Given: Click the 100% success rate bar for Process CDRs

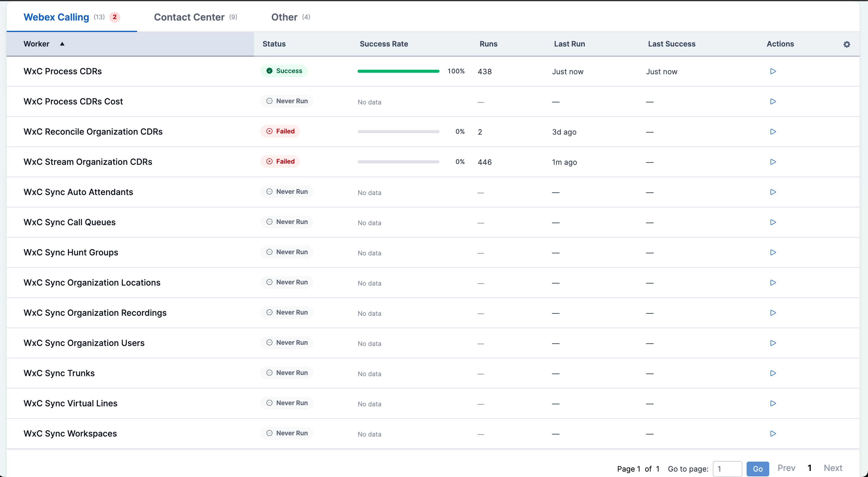Looking at the screenshot, I should [398, 71].
